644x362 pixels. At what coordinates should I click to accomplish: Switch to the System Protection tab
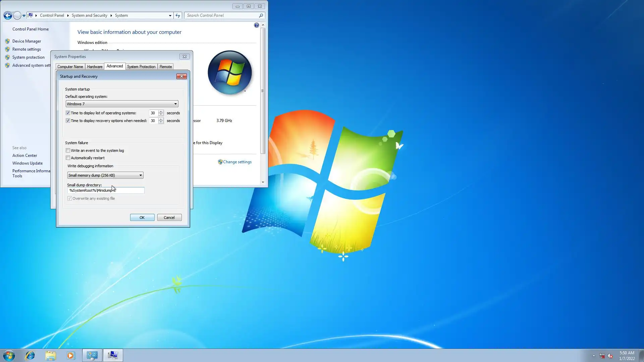click(141, 67)
